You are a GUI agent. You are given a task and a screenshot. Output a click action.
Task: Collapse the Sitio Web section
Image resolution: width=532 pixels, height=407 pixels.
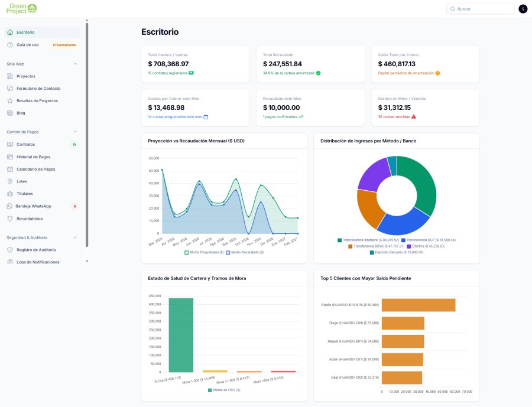[75, 64]
